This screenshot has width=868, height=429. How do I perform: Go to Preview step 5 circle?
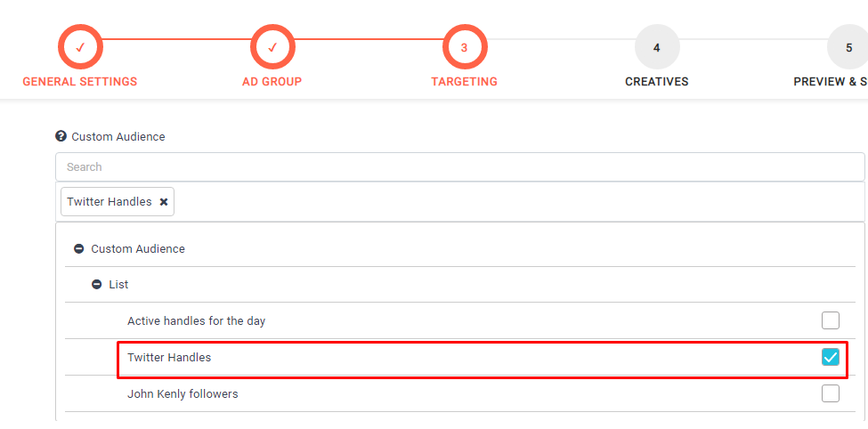tap(848, 47)
